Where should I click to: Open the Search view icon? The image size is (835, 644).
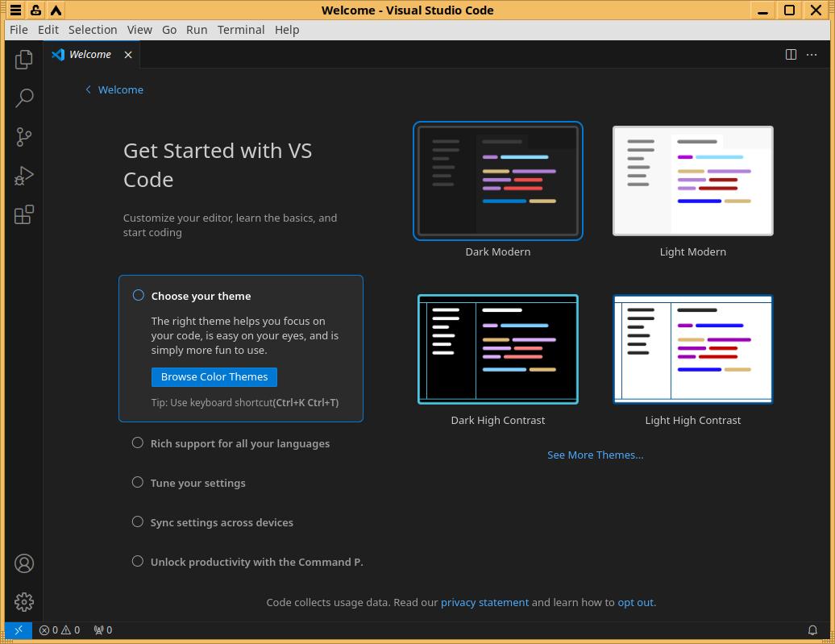[24, 98]
